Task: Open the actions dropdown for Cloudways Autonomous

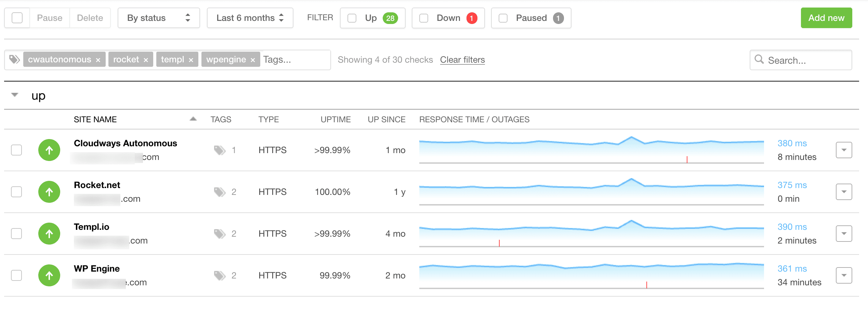Action: [844, 150]
